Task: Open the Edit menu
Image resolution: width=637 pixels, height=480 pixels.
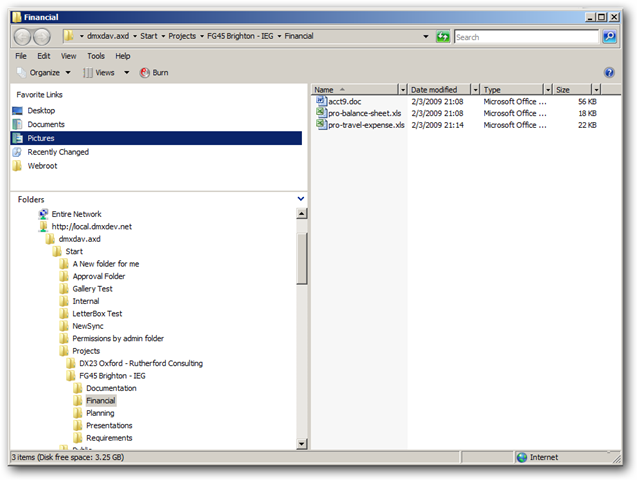Action: 43,56
